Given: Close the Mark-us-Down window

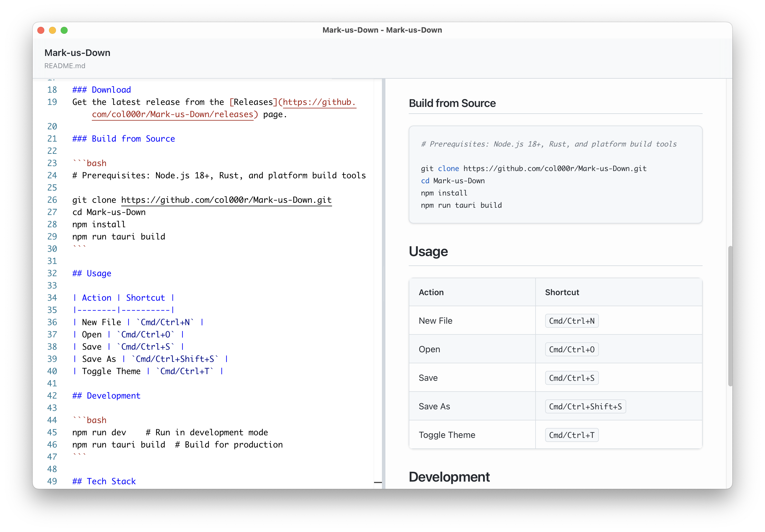Looking at the screenshot, I should tap(41, 30).
